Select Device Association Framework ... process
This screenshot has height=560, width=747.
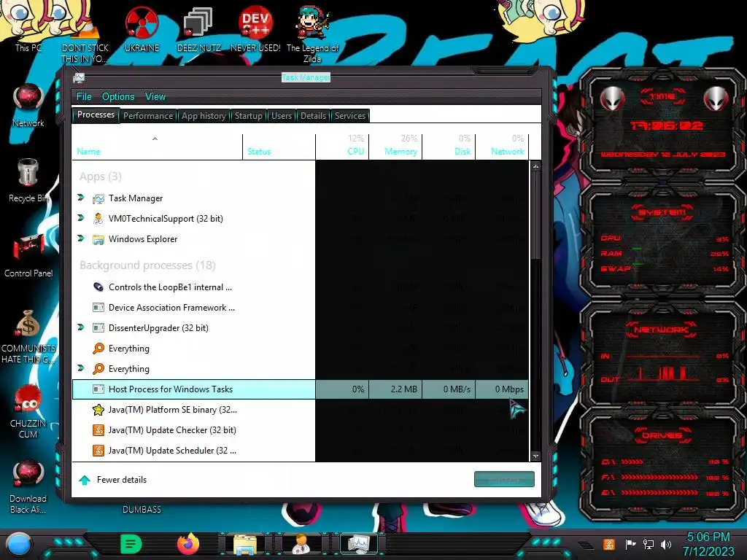click(x=300, y=308)
